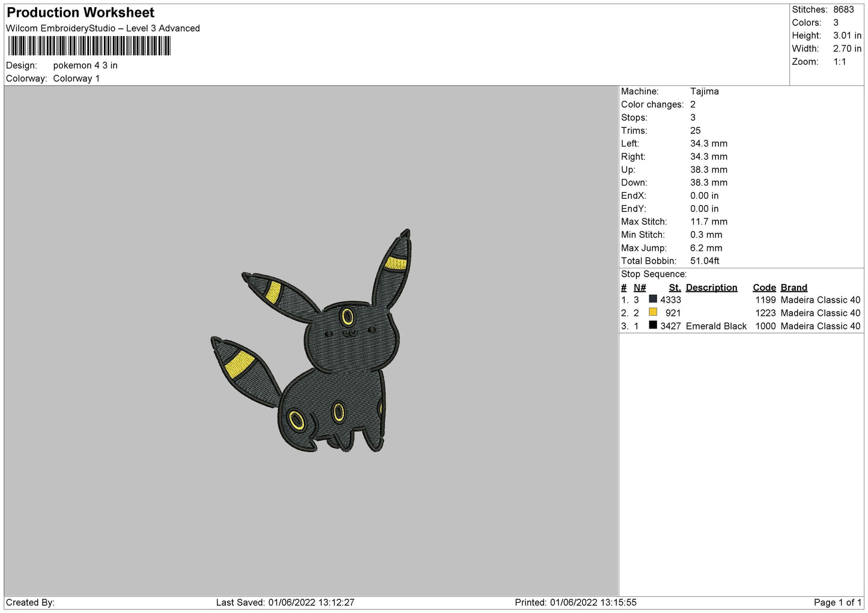The height and width of the screenshot is (613, 868).
Task: Click the design name 'pokemon 4 3 in'
Action: (85, 65)
